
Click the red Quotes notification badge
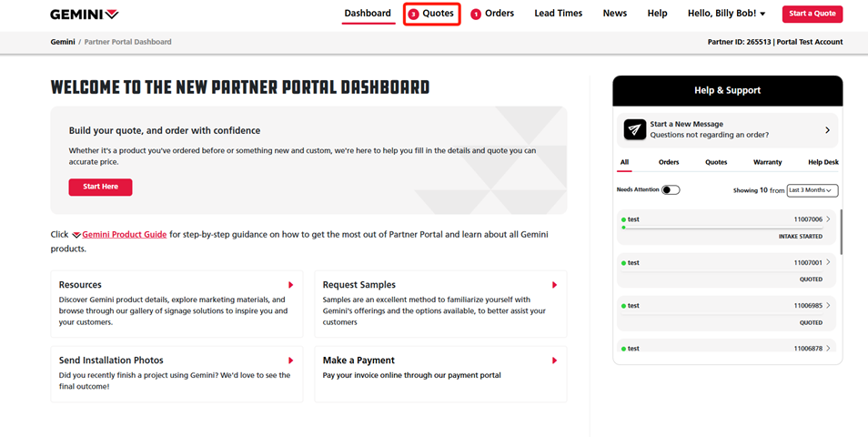coord(413,15)
